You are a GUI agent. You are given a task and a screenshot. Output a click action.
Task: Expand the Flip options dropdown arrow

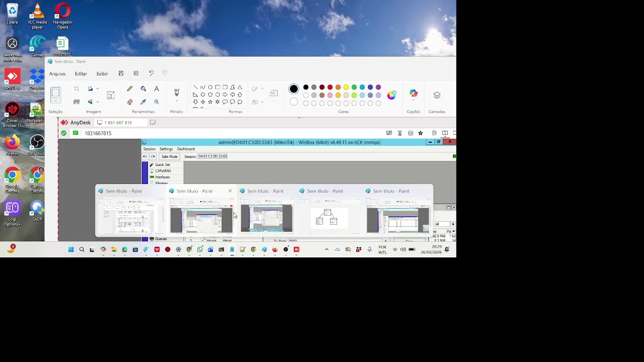coord(98,102)
